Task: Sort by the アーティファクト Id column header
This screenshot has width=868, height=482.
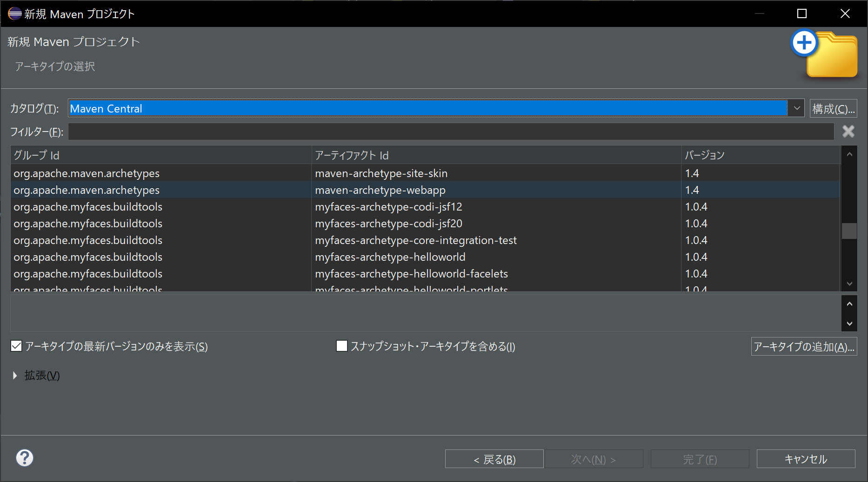Action: 496,155
